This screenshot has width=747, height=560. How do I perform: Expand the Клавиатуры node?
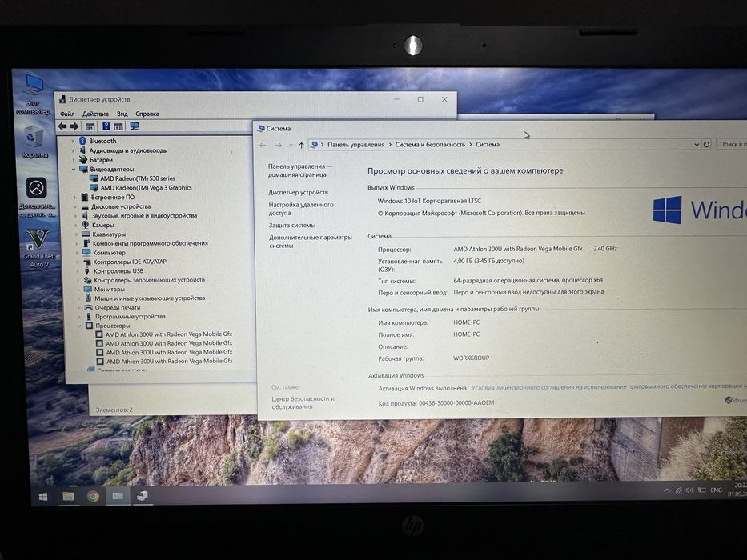[76, 234]
